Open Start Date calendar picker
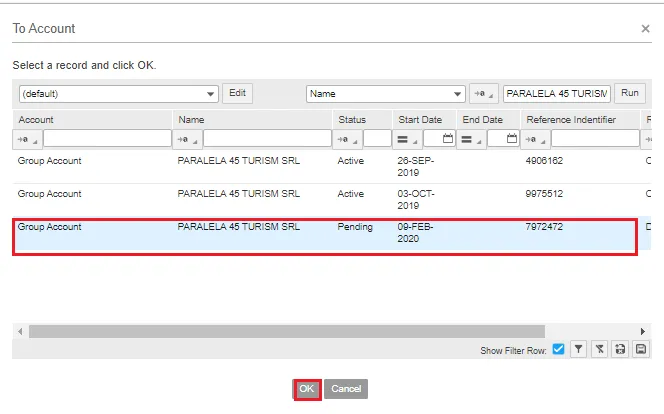Image resolution: width=664 pixels, height=414 pixels. pos(448,138)
